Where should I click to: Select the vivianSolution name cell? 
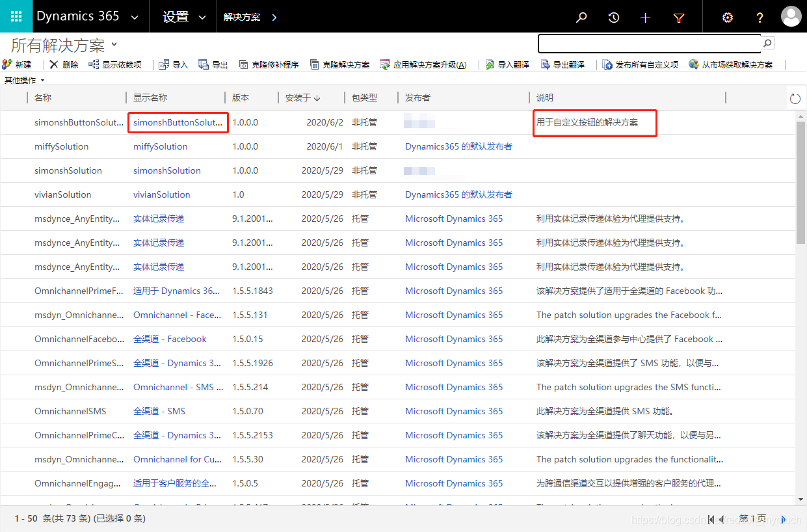(x=63, y=194)
